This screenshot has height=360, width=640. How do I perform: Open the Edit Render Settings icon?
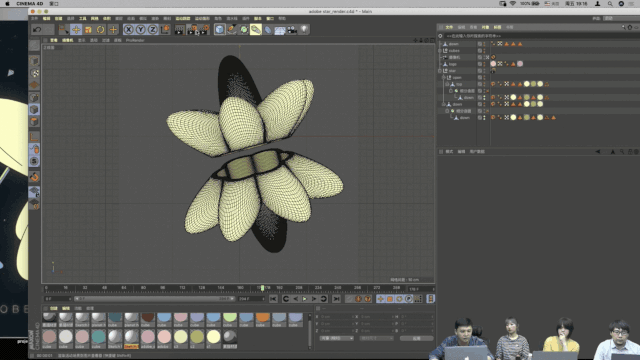[204, 29]
